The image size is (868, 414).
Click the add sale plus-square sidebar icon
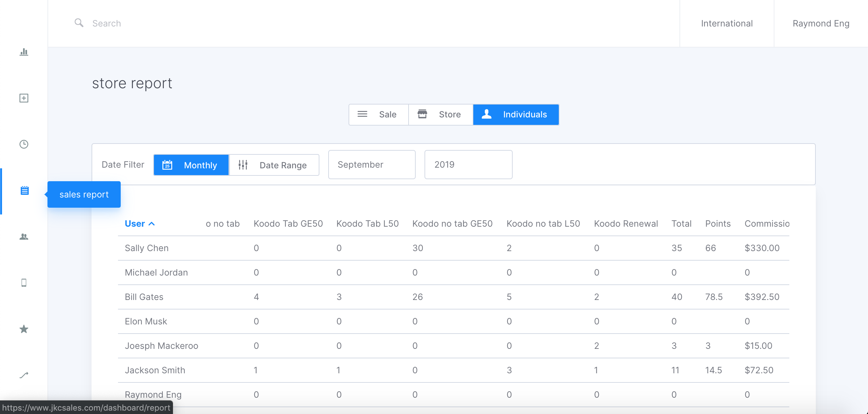point(24,98)
